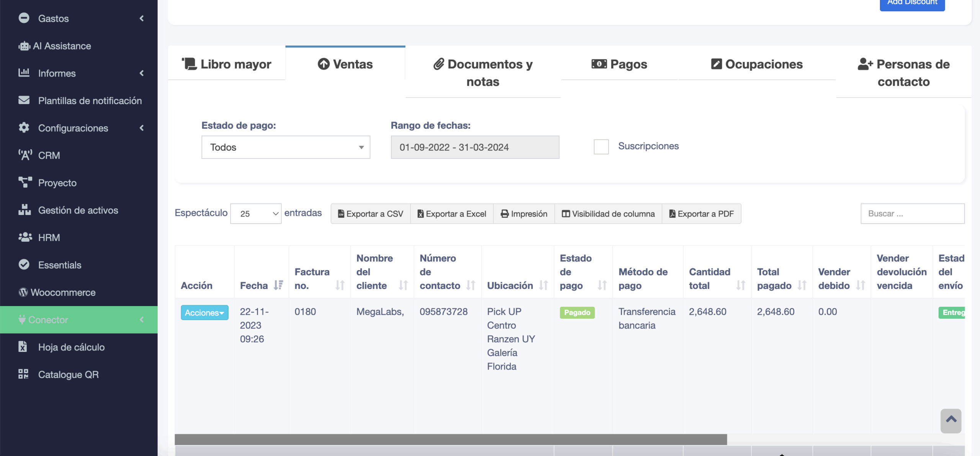Click the scroll-to-top arrow button
980x456 pixels.
951,420
